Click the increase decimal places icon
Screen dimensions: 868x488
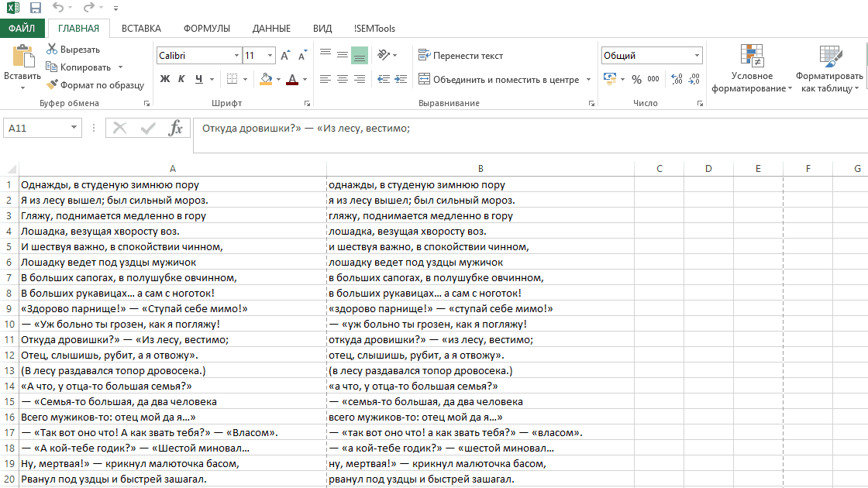pos(676,79)
